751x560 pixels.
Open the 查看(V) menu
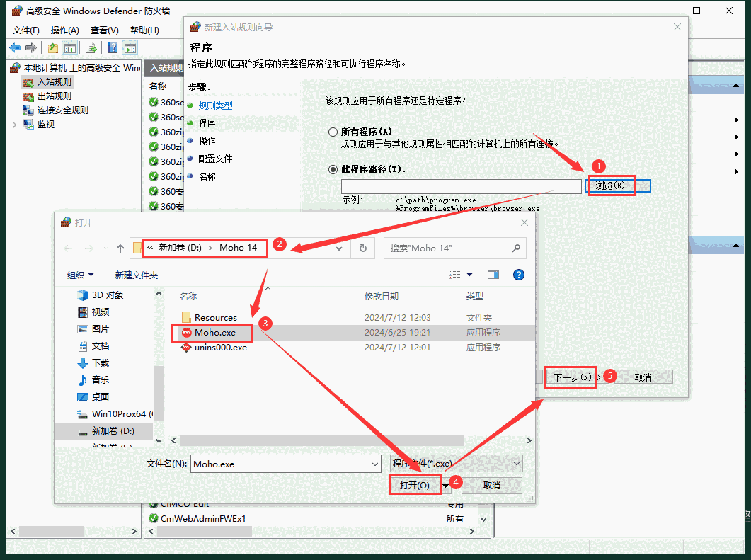click(x=105, y=30)
